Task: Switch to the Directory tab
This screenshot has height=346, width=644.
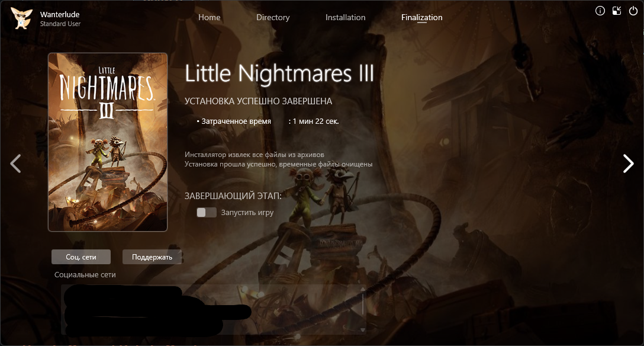Action: 273,18
